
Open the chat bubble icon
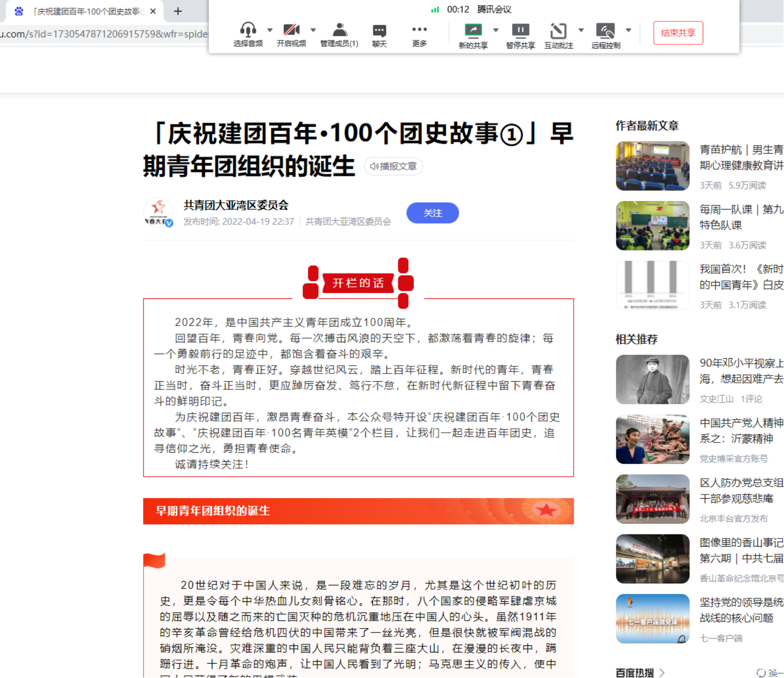pyautogui.click(x=379, y=30)
